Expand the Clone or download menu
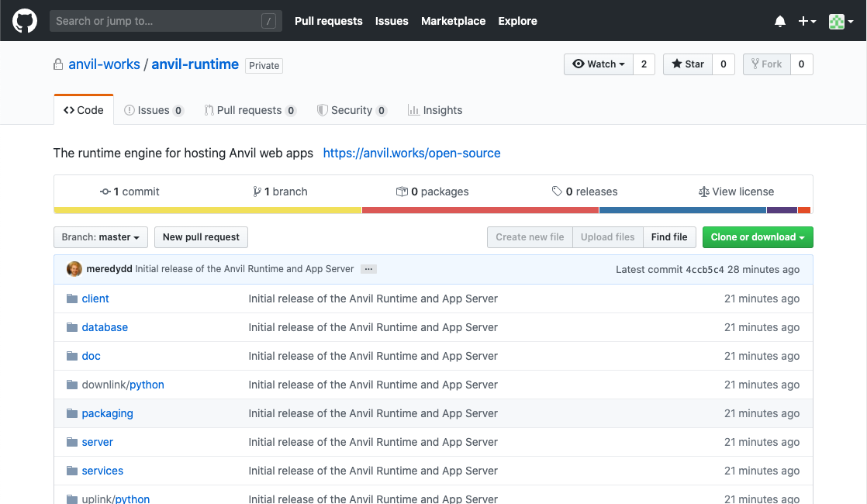This screenshot has width=867, height=504. pyautogui.click(x=757, y=237)
